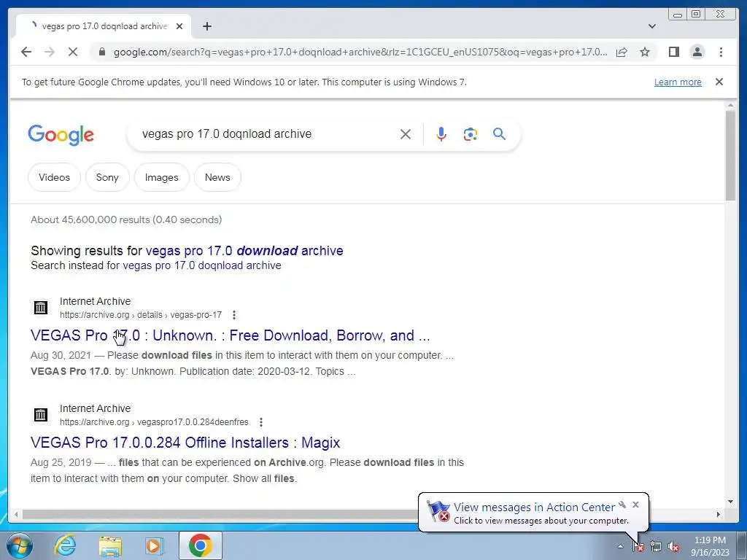Switch to News results

click(x=217, y=177)
